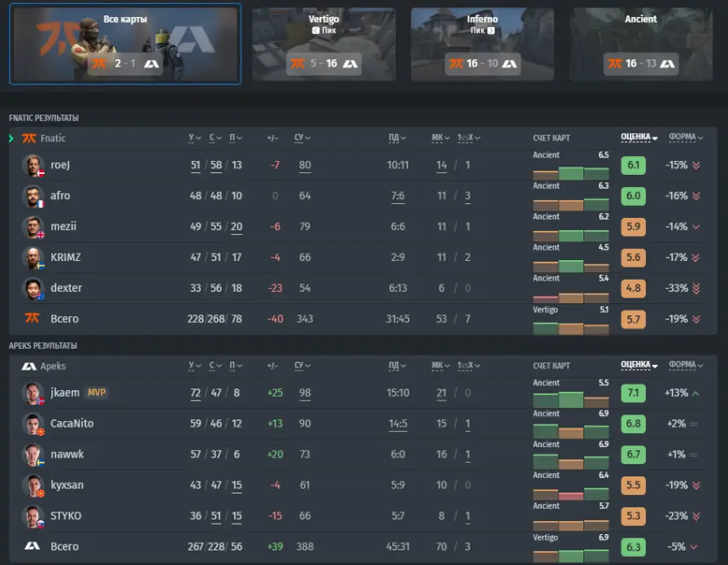Open Fnatic team name link in header
Image resolution: width=728 pixels, height=565 pixels.
point(53,138)
